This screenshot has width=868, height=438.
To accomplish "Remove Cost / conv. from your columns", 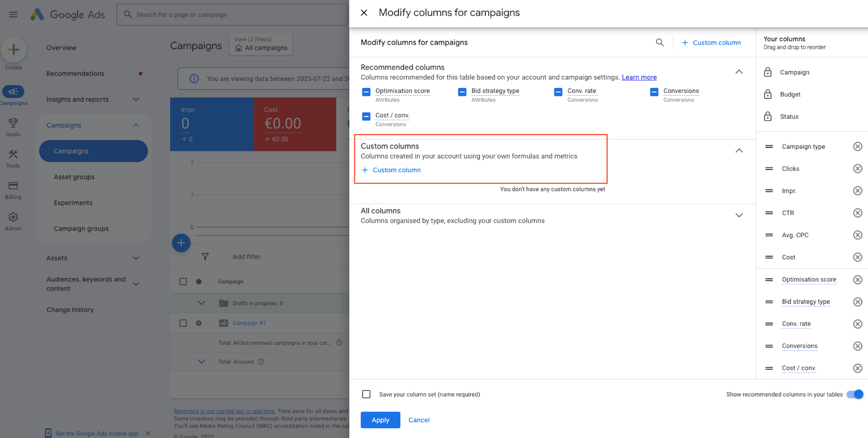I will pos(857,368).
